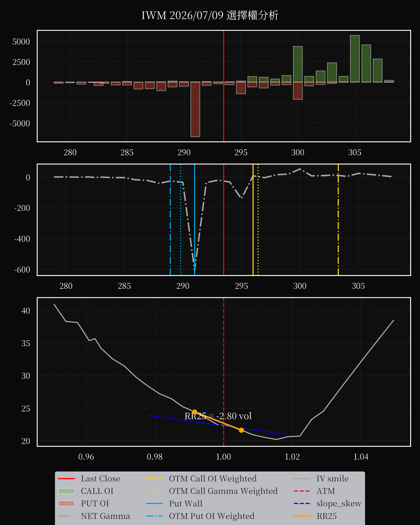Click the ATM legend label

(x=326, y=491)
